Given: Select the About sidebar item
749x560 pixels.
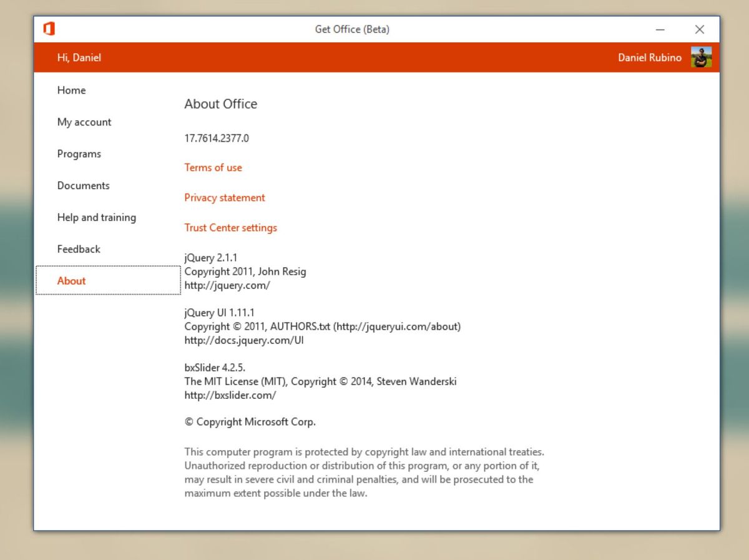Looking at the screenshot, I should tap(108, 280).
